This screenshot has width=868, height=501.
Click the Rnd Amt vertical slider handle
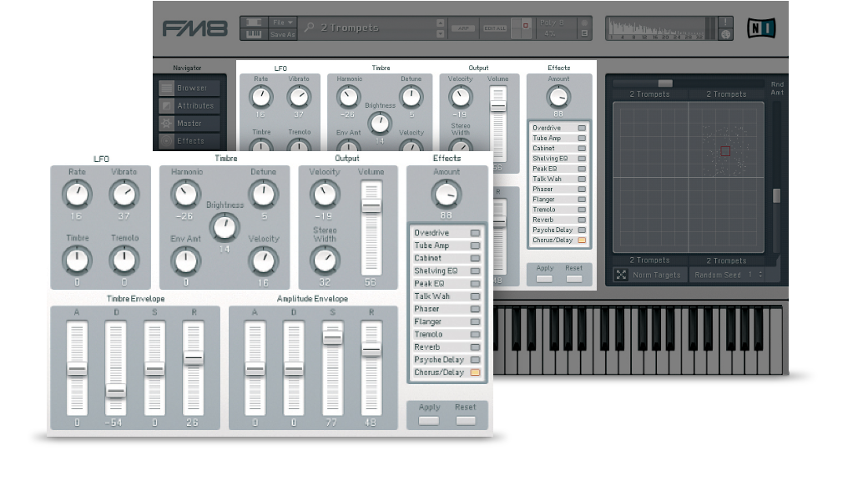(x=777, y=195)
